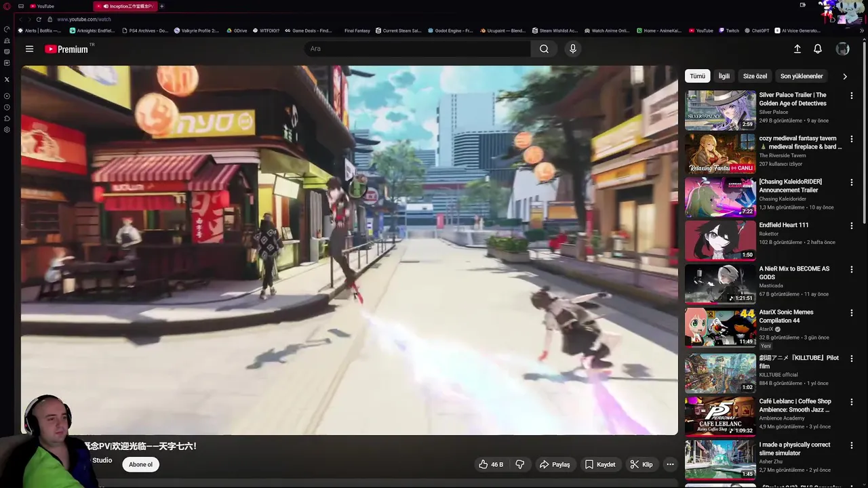The width and height of the screenshot is (868, 488).
Task: Click the Ara search input field
Action: pyautogui.click(x=418, y=49)
